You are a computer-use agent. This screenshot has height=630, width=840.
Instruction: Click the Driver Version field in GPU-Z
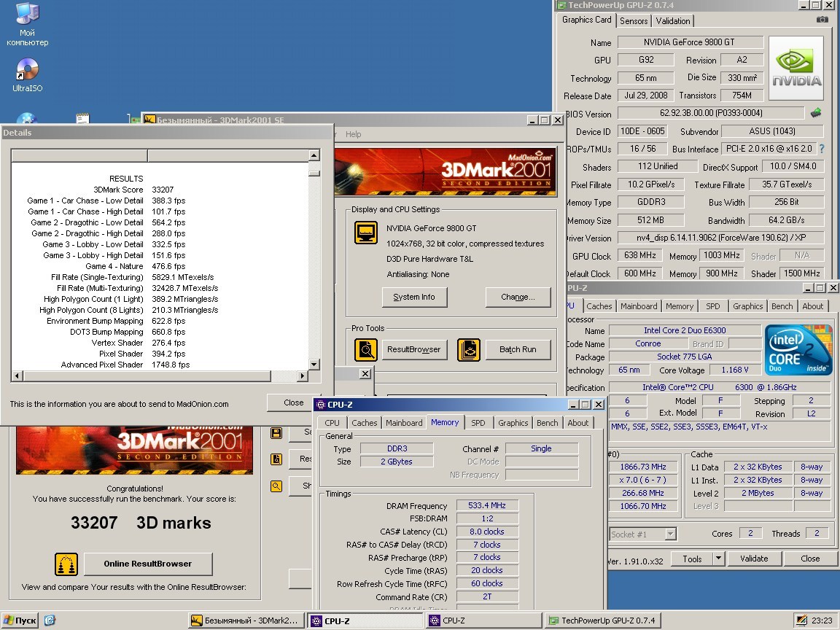(x=720, y=237)
